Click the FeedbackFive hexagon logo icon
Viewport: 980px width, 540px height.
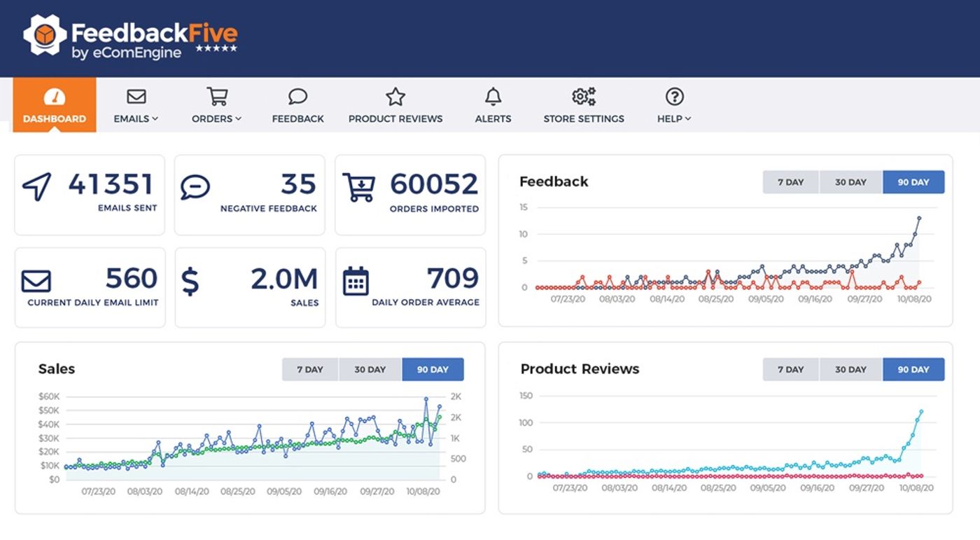45,34
